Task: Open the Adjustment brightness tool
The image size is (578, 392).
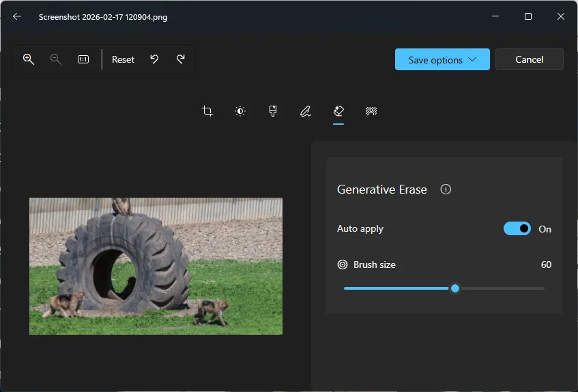Action: coord(240,111)
